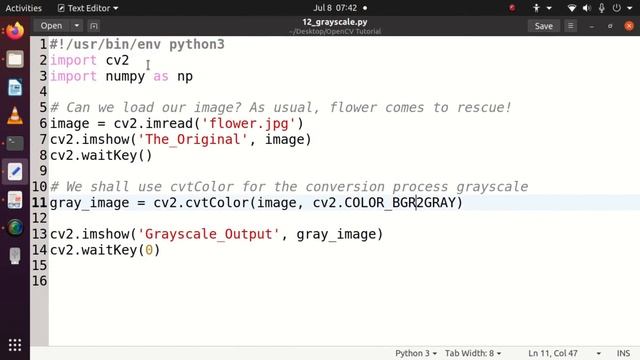The height and width of the screenshot is (360, 640).
Task: Click the shebang line '#!/usr/bin/env python3'
Action: coord(137,44)
